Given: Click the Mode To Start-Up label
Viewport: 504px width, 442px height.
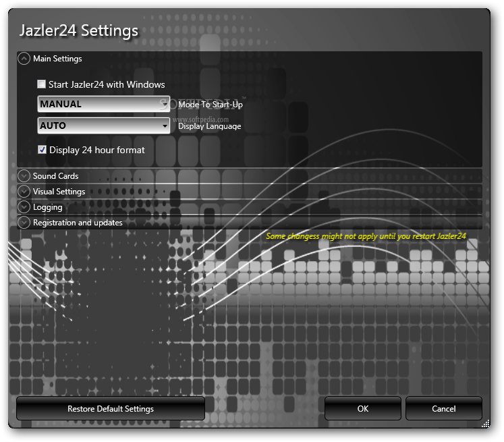Looking at the screenshot, I should tap(211, 105).
